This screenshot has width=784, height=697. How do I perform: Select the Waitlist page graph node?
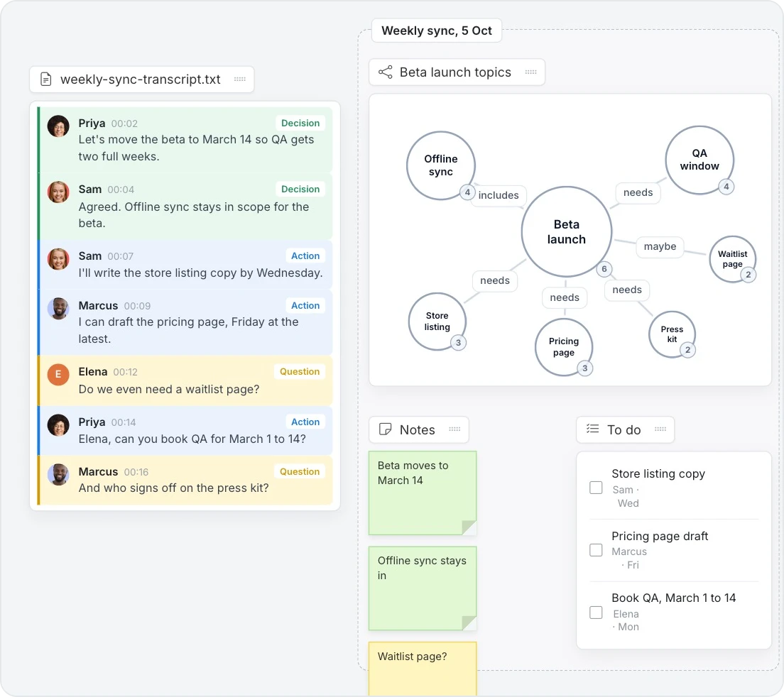click(x=732, y=259)
